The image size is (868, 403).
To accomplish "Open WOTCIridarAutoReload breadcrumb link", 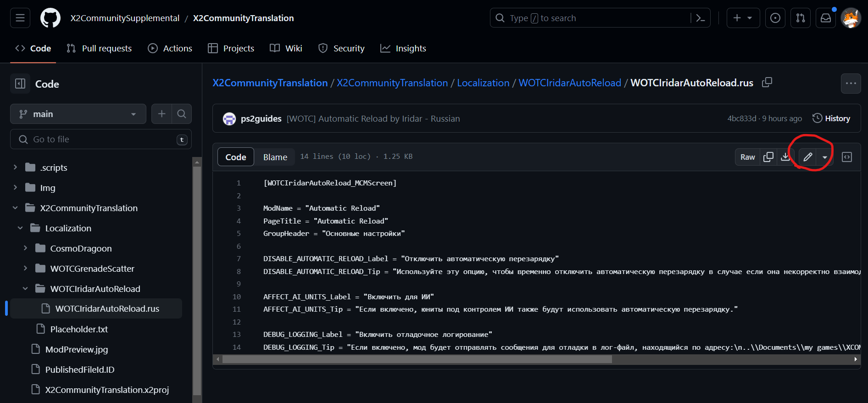I will (570, 83).
